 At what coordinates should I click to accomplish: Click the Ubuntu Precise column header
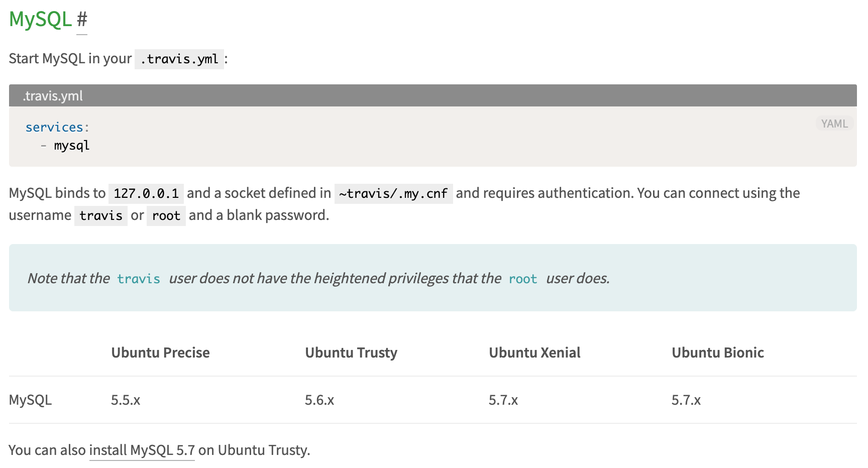(160, 353)
